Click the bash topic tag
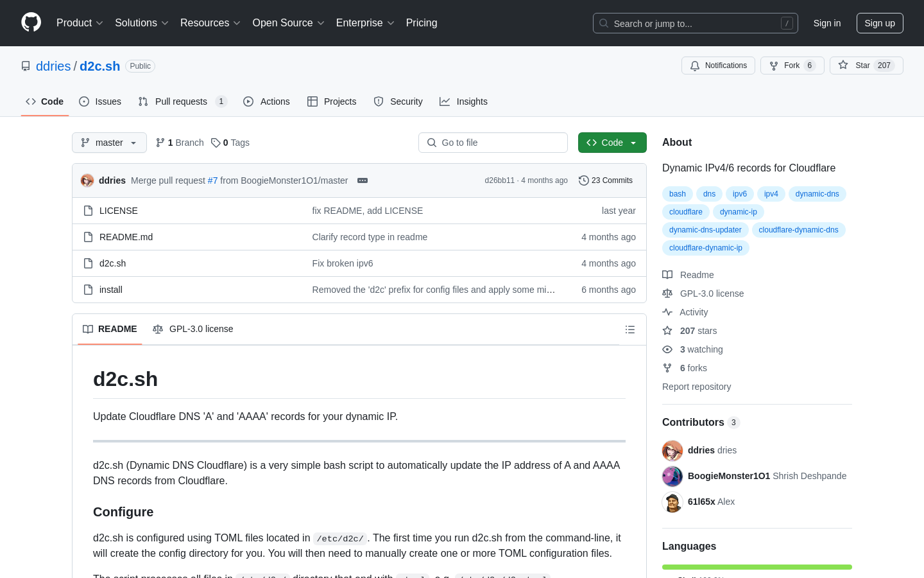 678,194
